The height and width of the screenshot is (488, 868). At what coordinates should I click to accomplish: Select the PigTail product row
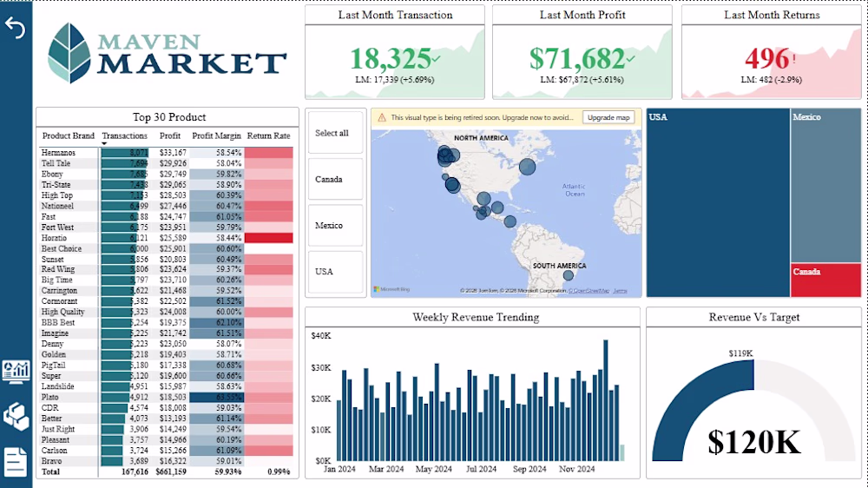pos(168,365)
